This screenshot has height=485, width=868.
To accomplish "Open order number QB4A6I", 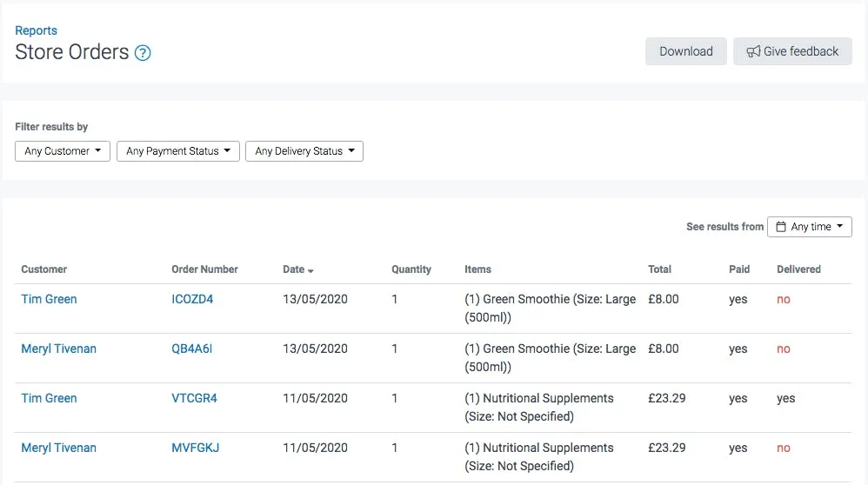I will [x=191, y=349].
